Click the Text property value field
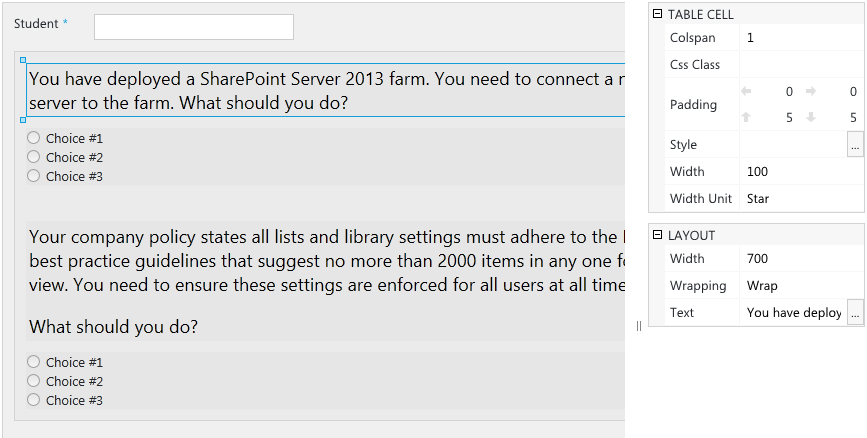 (793, 312)
